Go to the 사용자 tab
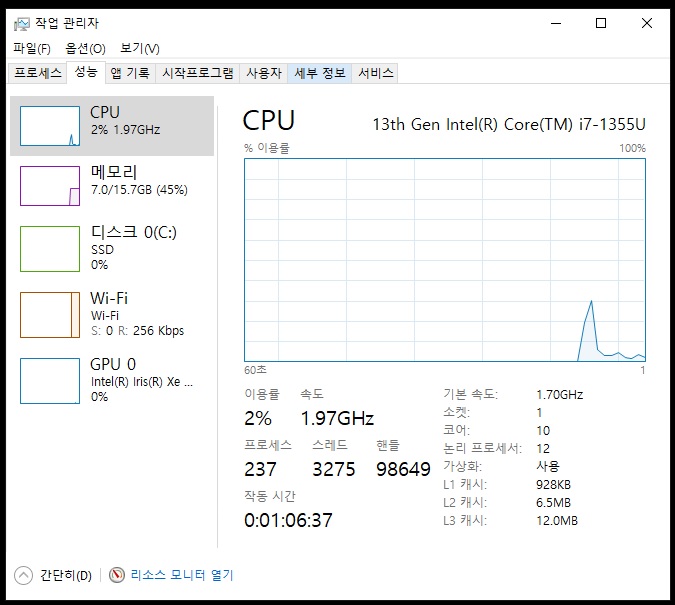This screenshot has height=605, width=675. tap(264, 73)
